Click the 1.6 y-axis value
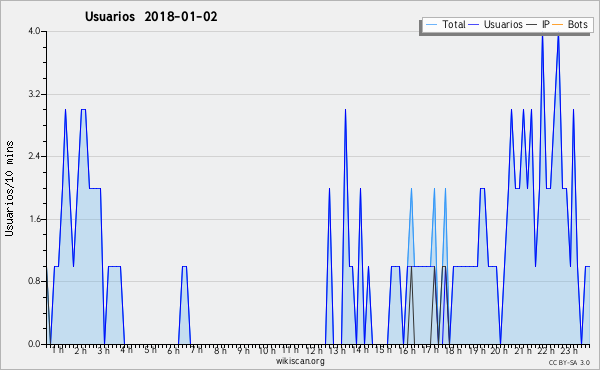The height and width of the screenshot is (370, 600). [x=34, y=219]
